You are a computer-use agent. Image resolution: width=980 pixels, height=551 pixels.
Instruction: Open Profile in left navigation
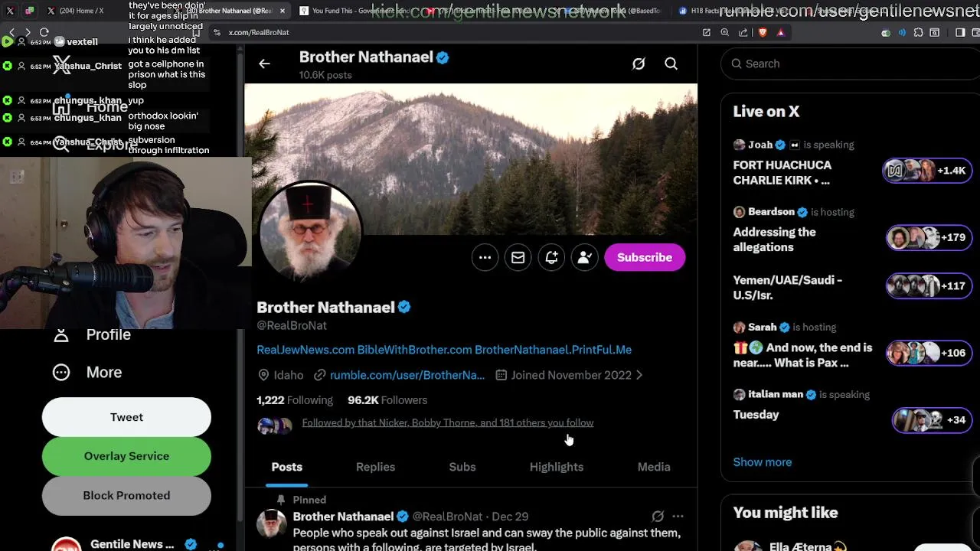(x=92, y=335)
